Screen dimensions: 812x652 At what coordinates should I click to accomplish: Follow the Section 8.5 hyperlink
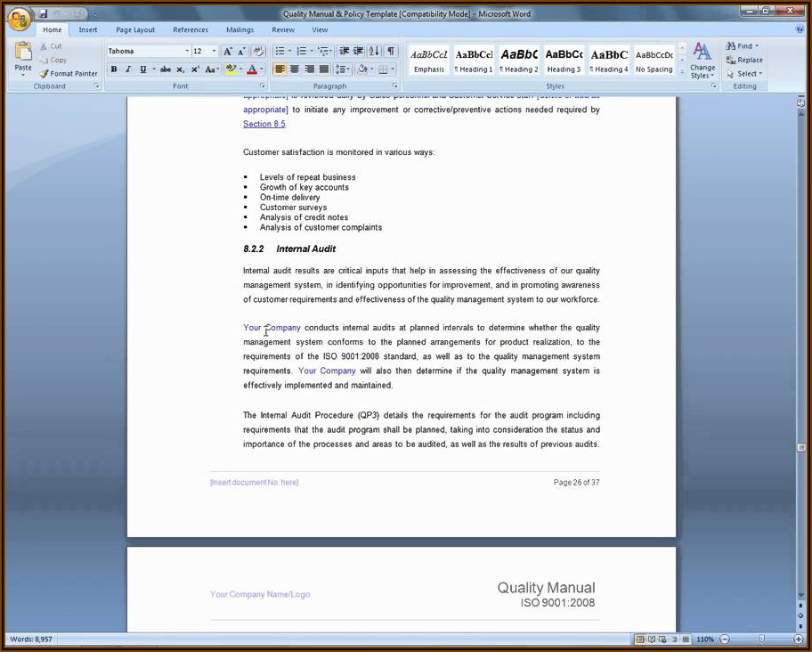(x=264, y=125)
